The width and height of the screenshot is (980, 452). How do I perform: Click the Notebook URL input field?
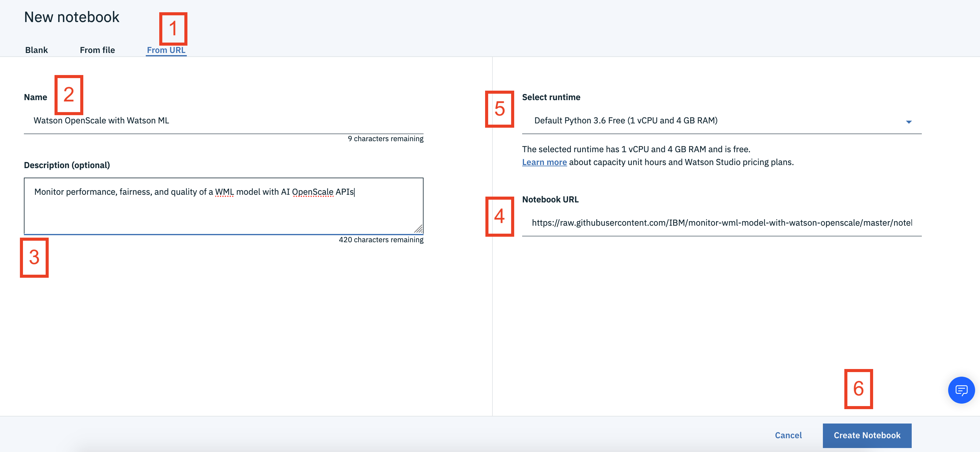722,223
